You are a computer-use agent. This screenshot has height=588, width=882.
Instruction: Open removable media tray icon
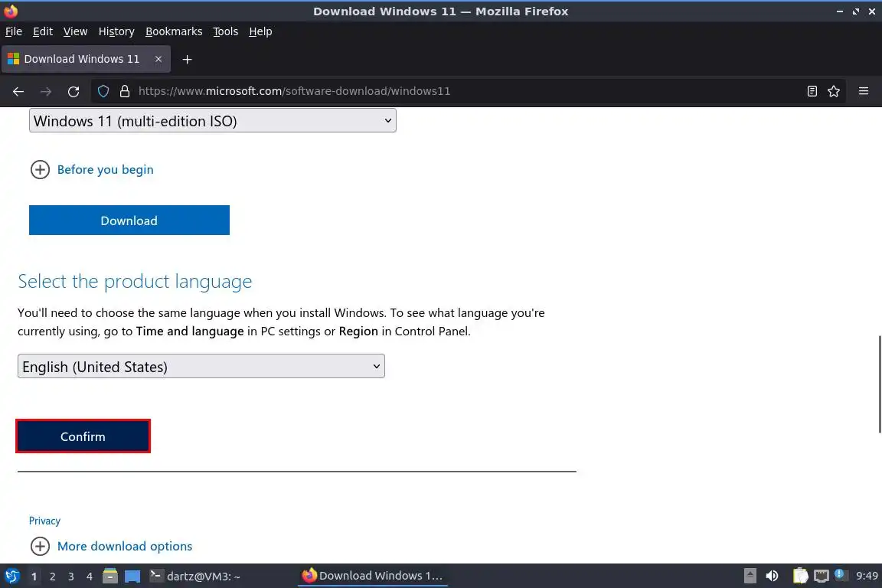tap(750, 576)
